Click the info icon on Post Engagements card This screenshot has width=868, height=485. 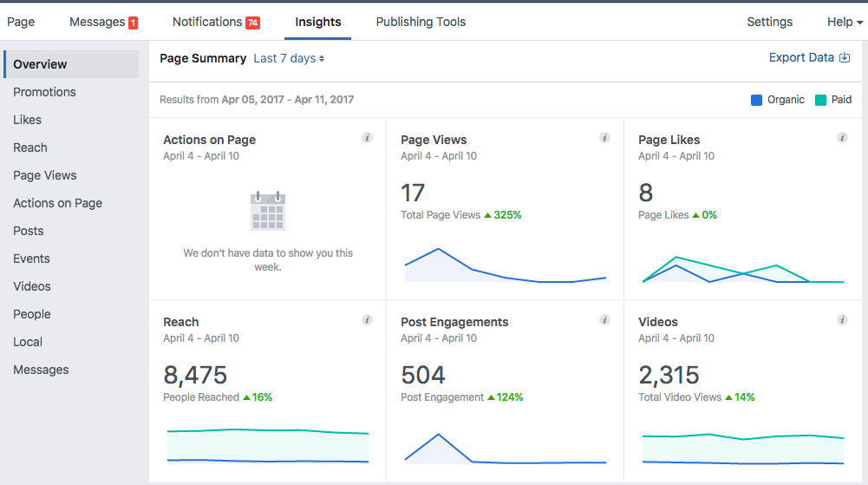click(604, 319)
